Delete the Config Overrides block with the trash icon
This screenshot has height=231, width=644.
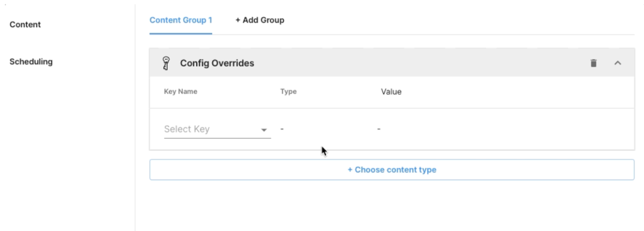(593, 63)
